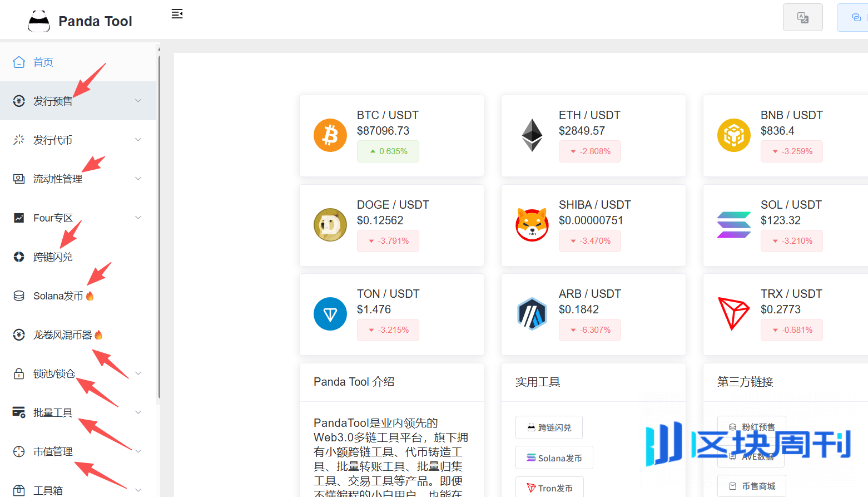
Task: Expand the 发行代币 submenu arrow
Action: [138, 140]
